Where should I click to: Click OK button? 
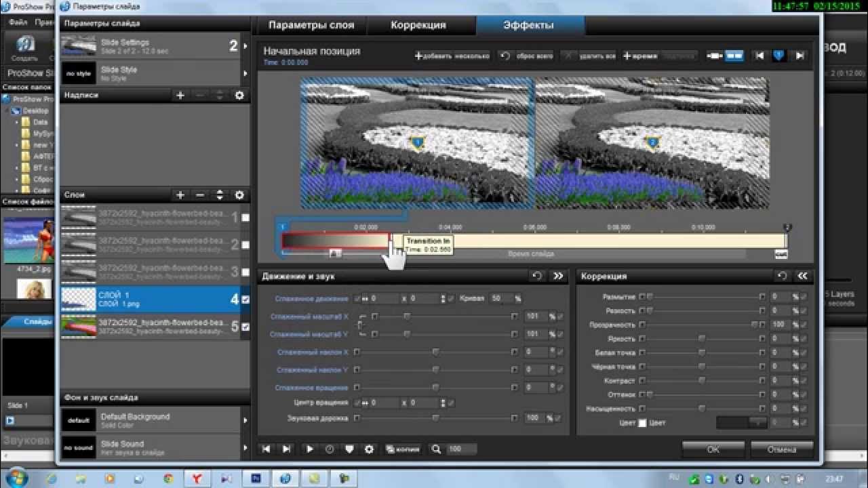tap(713, 449)
